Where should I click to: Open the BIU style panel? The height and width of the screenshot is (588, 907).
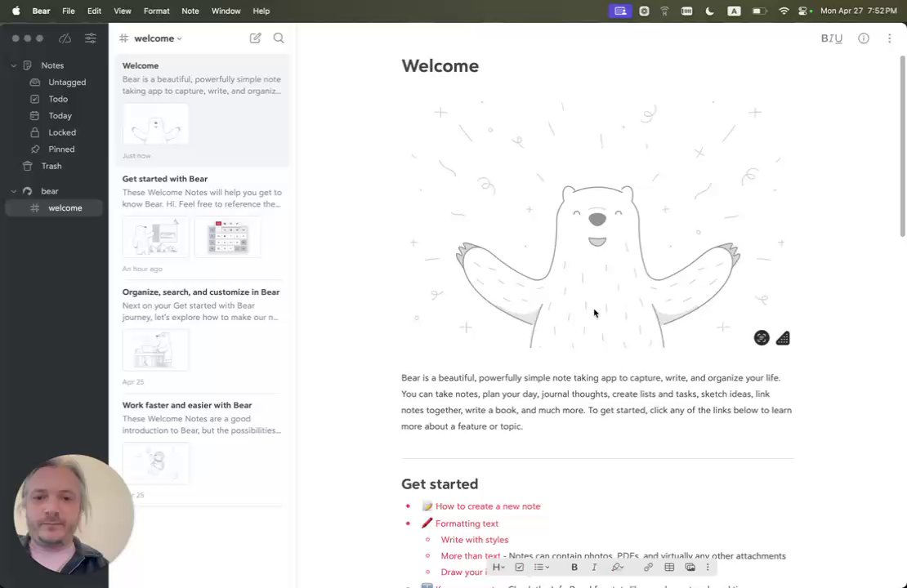coord(831,38)
